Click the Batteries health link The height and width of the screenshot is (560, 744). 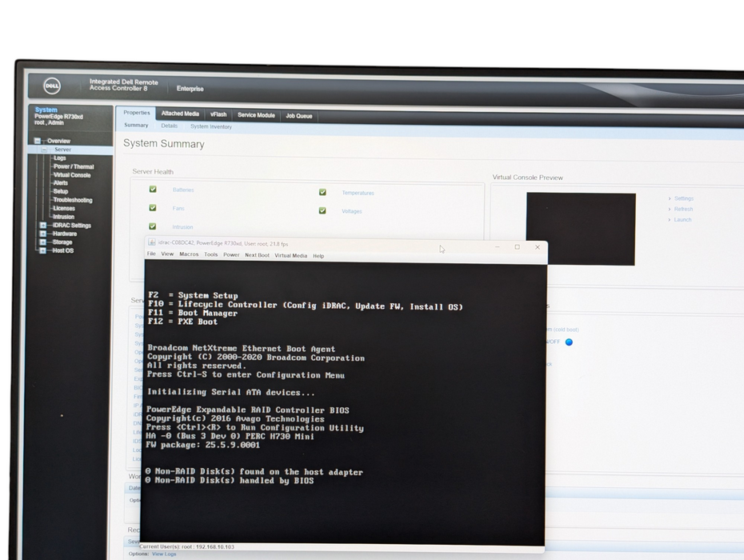pos(183,190)
